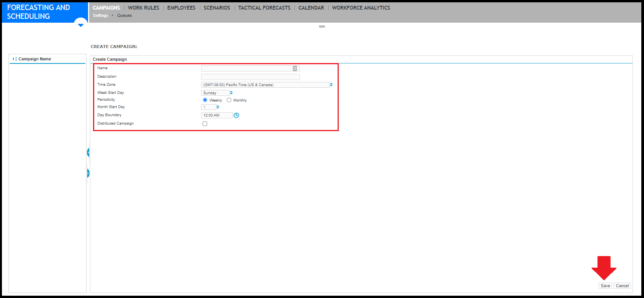
Task: Open the Week Start Day dropdown
Action: pos(217,93)
